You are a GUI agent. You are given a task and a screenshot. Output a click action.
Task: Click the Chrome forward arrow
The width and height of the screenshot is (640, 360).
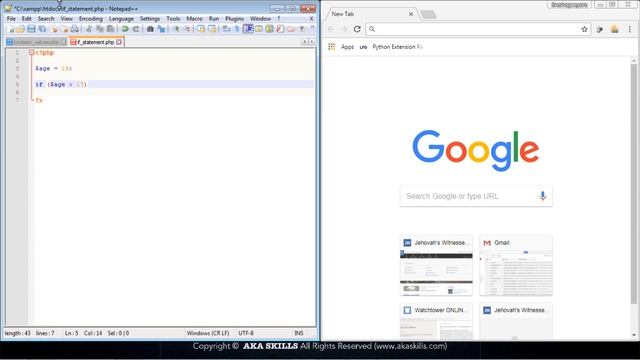[x=344, y=29]
